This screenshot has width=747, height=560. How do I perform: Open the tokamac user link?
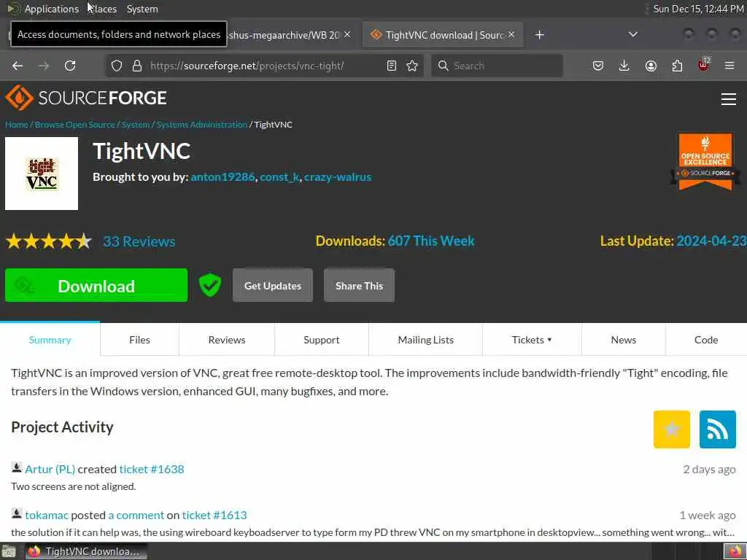coord(47,515)
